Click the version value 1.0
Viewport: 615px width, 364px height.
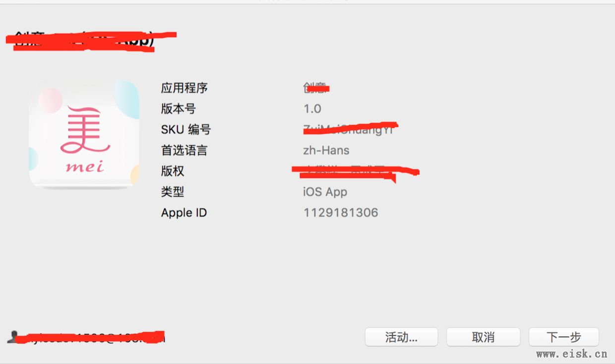point(312,109)
